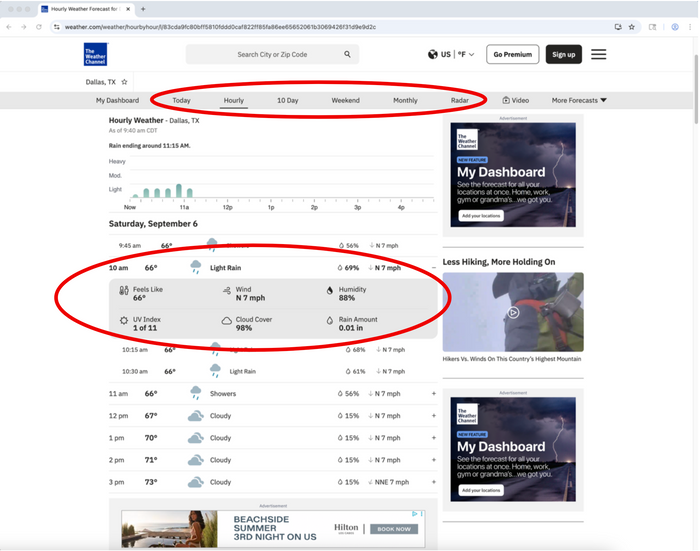Expand the 2 pm forecast row
Screen dimensions: 700x551
433,460
